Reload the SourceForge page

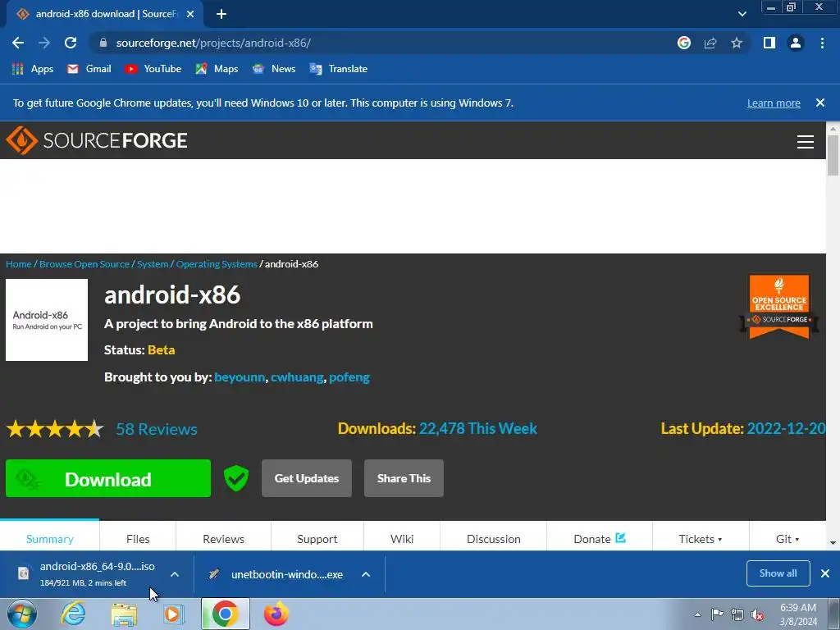click(x=71, y=43)
